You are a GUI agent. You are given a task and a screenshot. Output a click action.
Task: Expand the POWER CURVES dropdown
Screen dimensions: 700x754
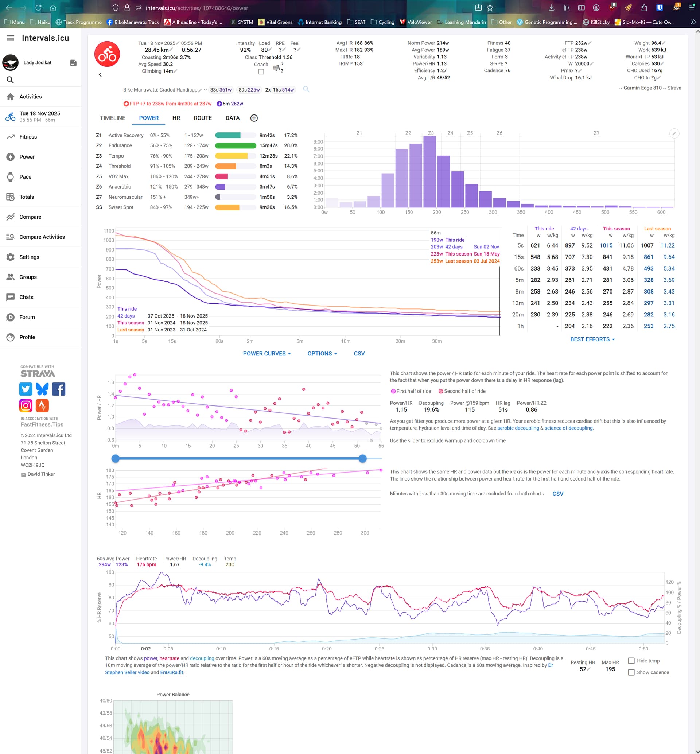[267, 354]
